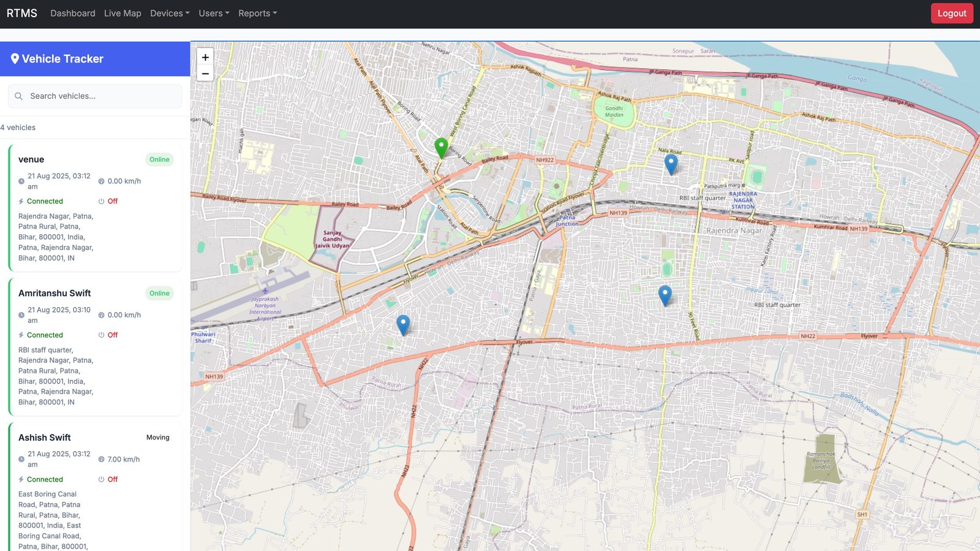Open the Live Map page

click(x=123, y=13)
